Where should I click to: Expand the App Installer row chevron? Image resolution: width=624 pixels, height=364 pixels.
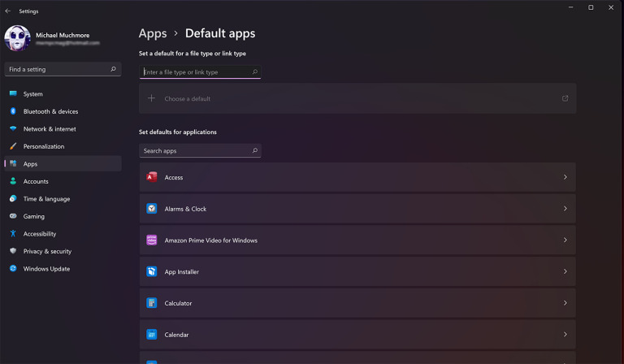coord(565,271)
